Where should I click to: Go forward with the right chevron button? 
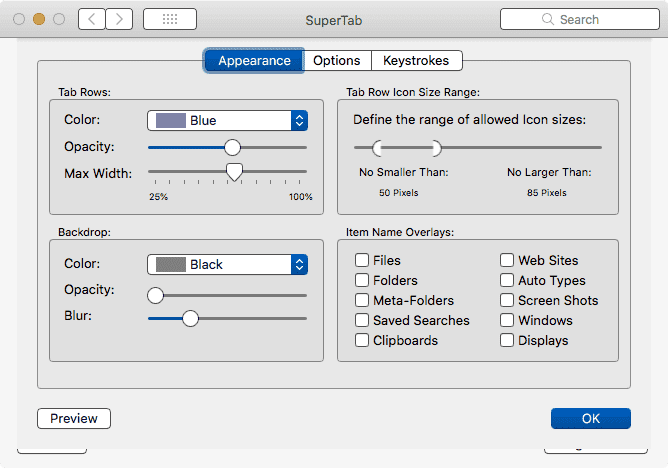(x=119, y=19)
